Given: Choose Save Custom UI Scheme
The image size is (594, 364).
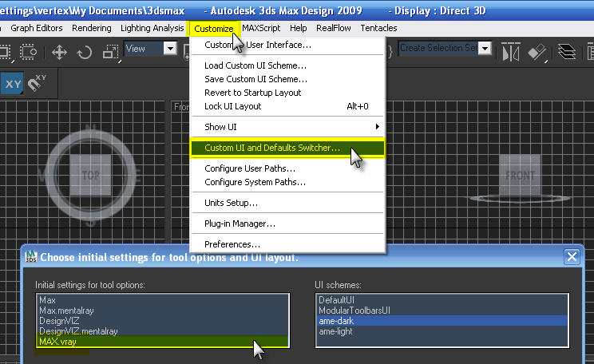Looking at the screenshot, I should click(x=287, y=79).
